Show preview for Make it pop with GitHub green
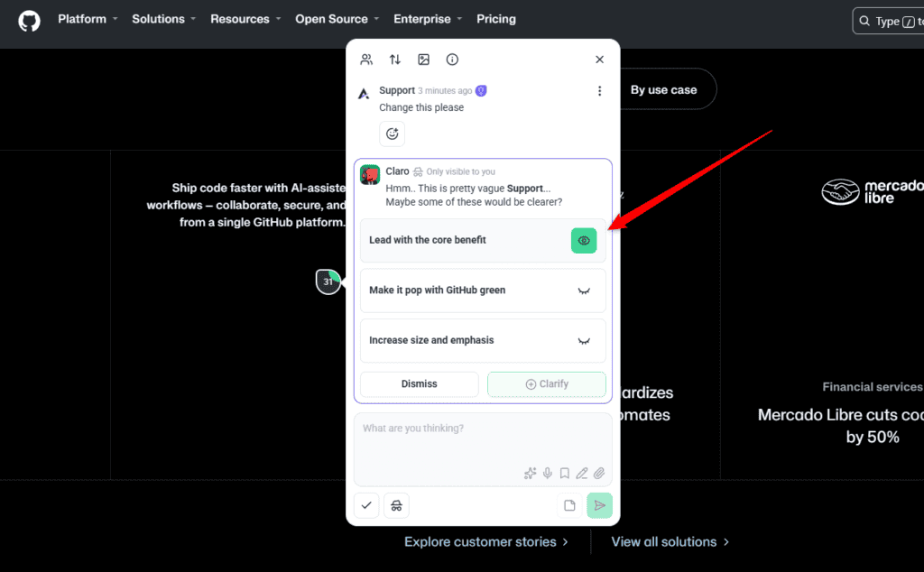This screenshot has height=572, width=924. tap(584, 291)
